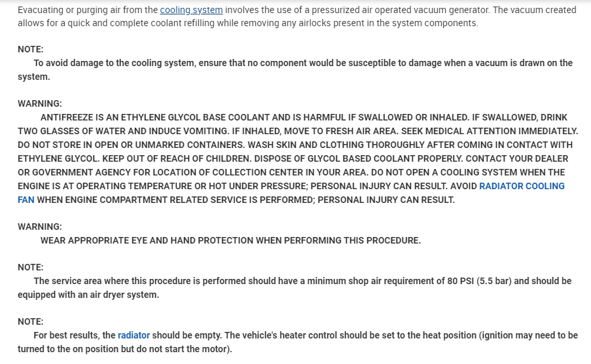
Task: Open the blue "radiator" link
Action: pyautogui.click(x=134, y=335)
